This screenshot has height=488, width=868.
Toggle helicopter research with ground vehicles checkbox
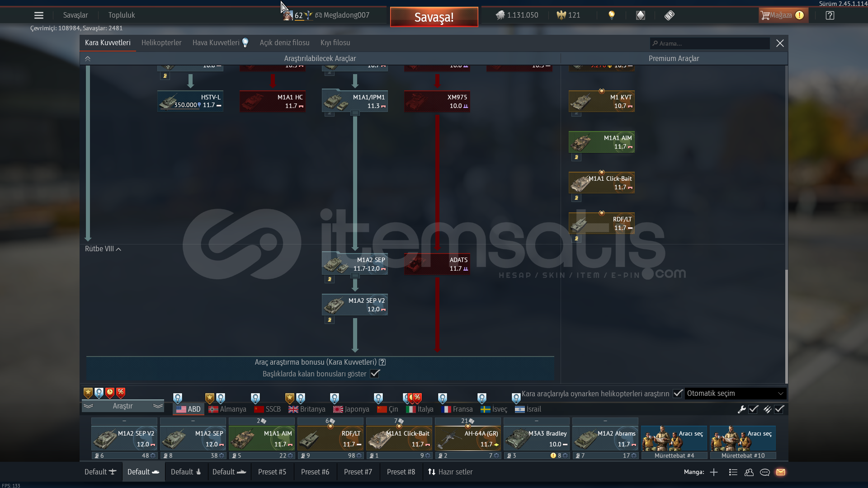[x=678, y=394]
